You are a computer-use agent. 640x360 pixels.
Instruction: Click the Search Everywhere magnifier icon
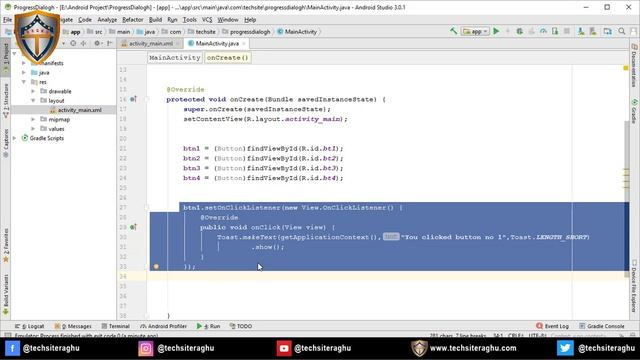point(622,31)
